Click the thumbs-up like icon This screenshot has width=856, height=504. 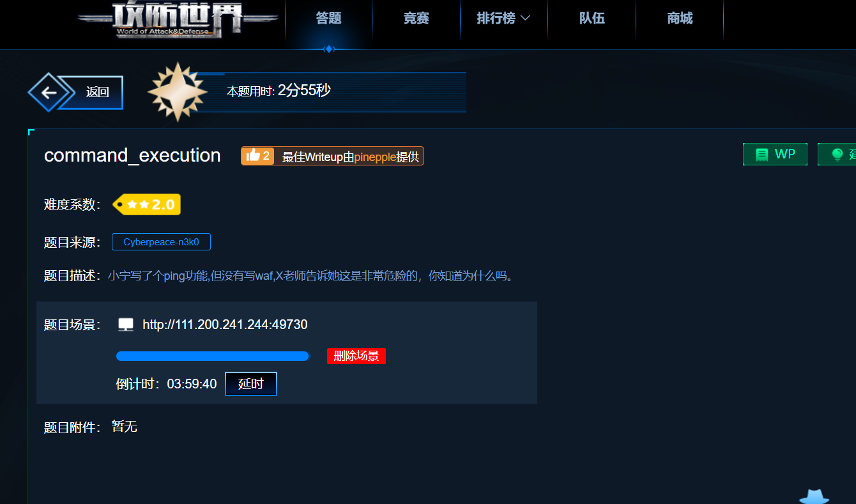(x=253, y=155)
